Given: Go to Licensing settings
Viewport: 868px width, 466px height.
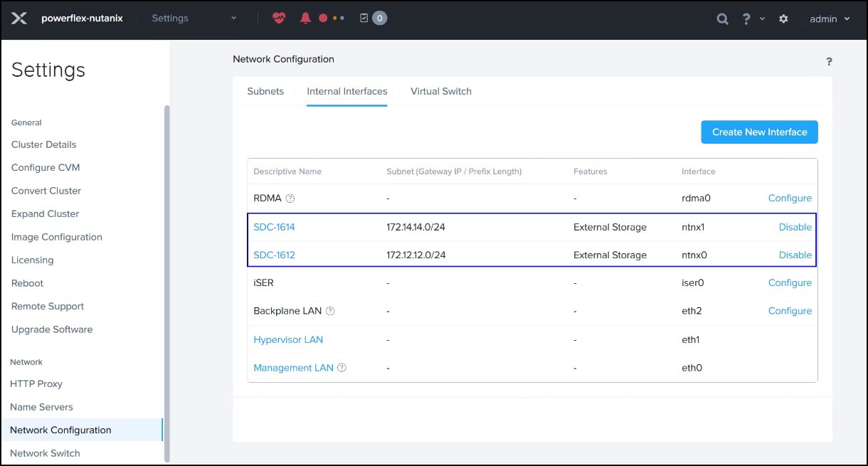Looking at the screenshot, I should pos(32,260).
